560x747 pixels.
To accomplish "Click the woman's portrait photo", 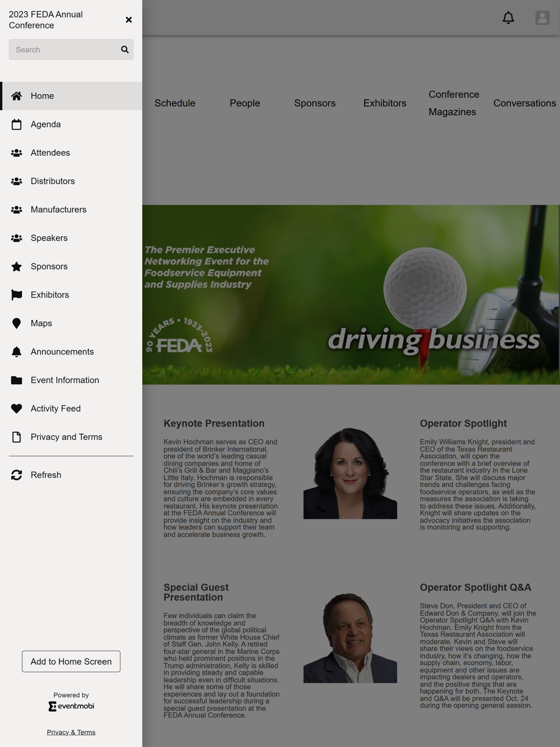I will point(350,473).
